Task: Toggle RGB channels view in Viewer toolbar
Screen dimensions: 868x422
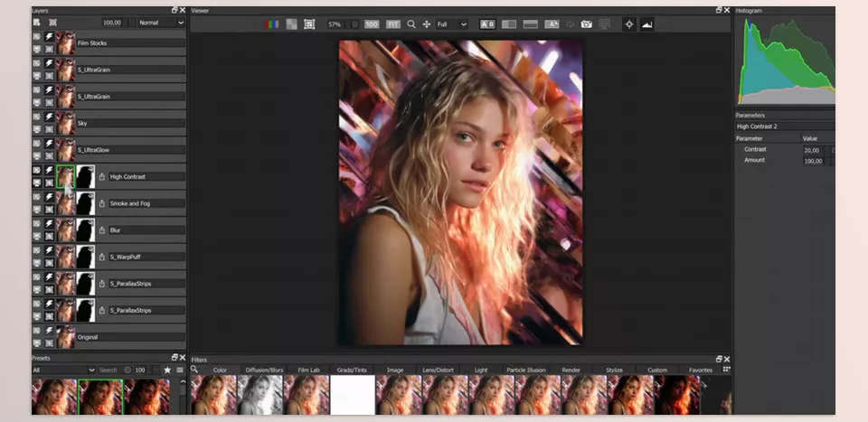Action: point(272,24)
